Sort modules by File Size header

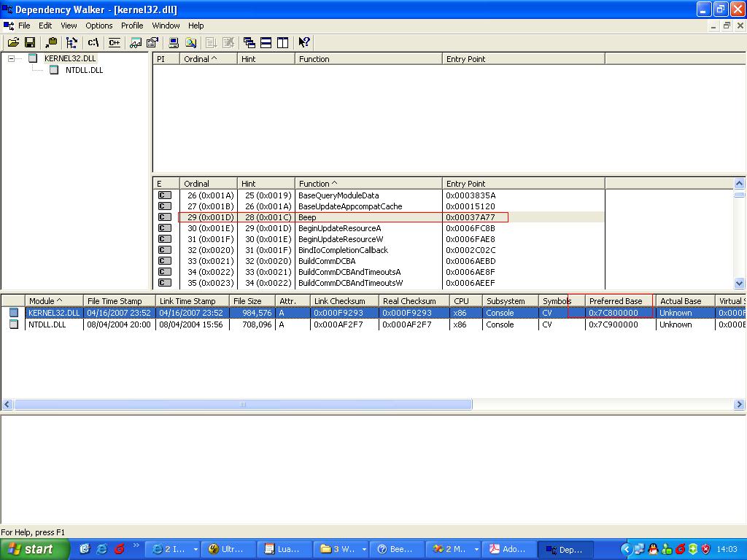tap(252, 301)
